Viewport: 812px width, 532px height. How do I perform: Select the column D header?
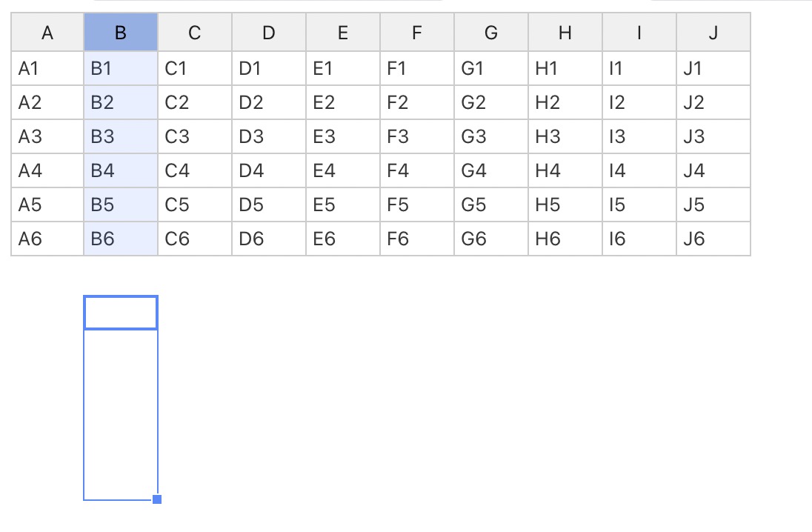point(269,33)
